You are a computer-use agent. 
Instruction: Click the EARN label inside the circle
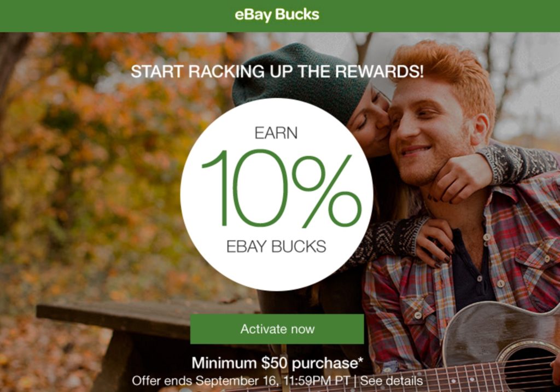(x=276, y=133)
